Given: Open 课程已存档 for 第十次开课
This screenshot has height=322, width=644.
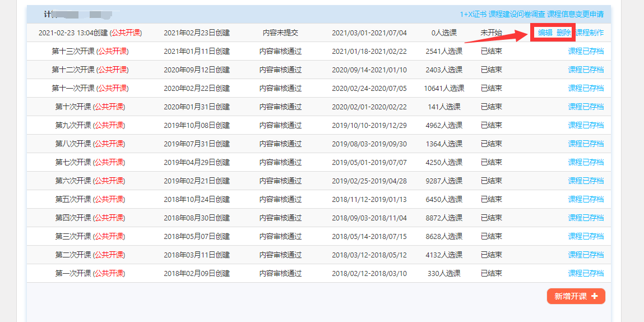Looking at the screenshot, I should click(586, 107).
